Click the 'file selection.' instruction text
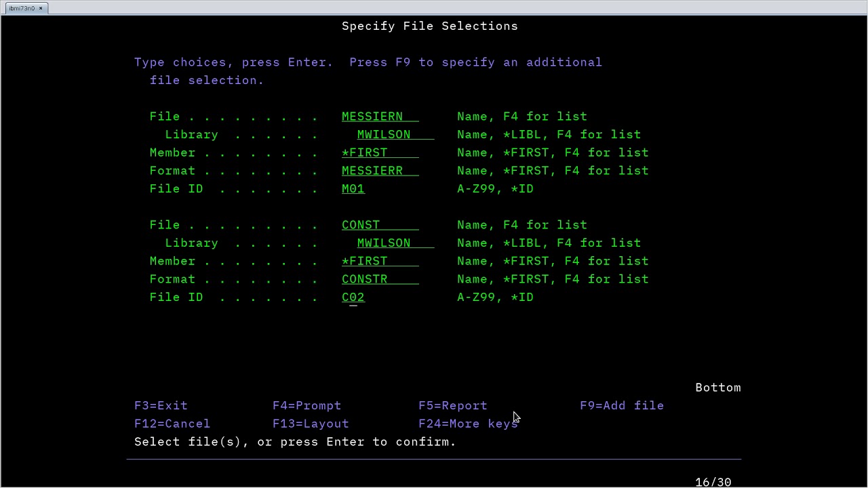 207,81
